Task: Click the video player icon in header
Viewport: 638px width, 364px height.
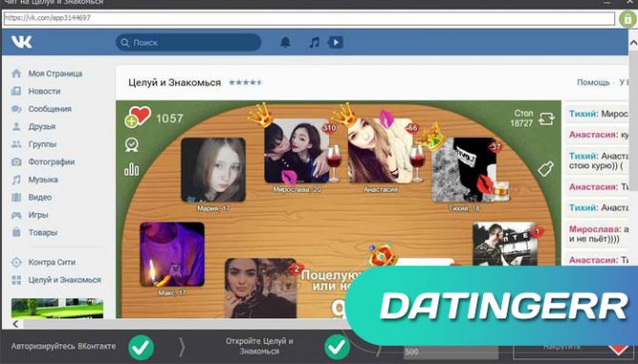Action: coord(336,43)
